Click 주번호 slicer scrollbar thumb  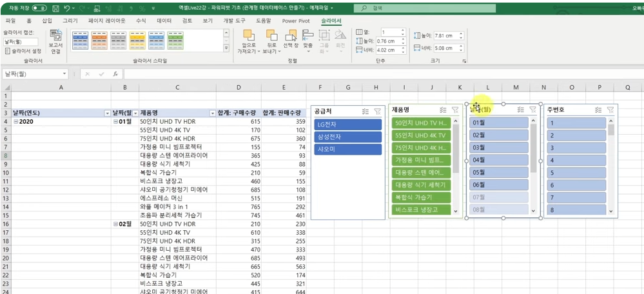tap(611, 130)
